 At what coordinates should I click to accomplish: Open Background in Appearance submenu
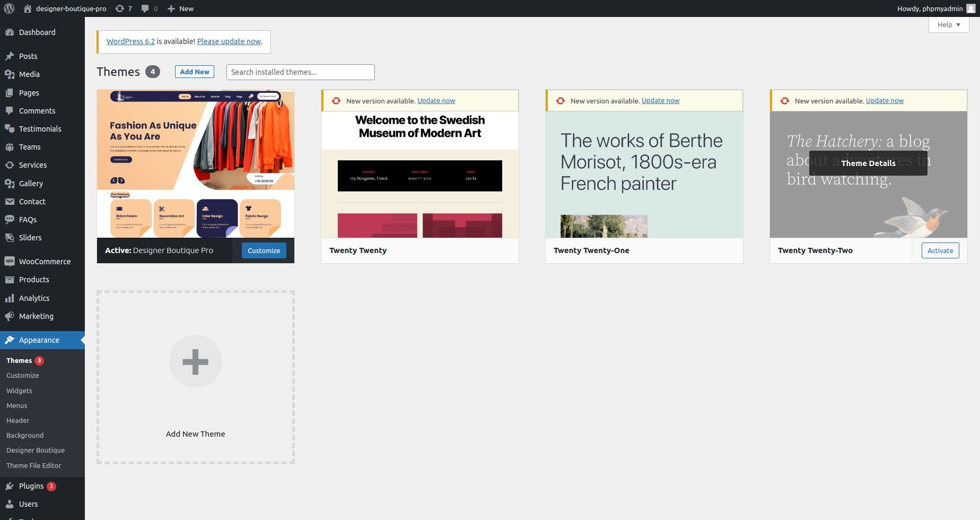tap(25, 435)
